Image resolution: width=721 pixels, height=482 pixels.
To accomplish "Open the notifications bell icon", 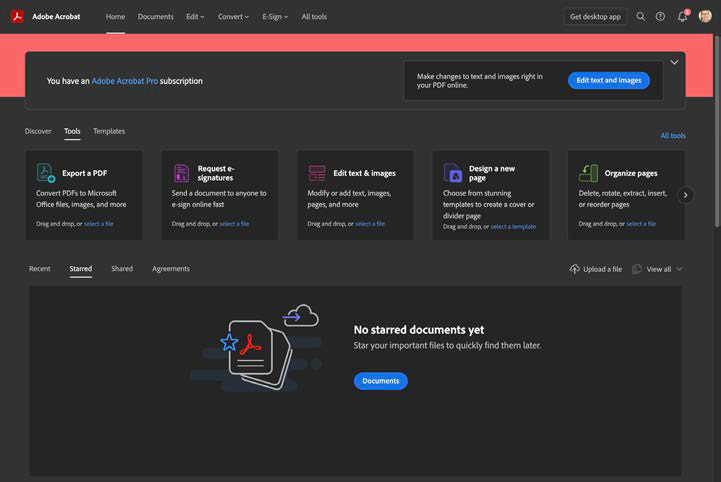I will click(682, 17).
